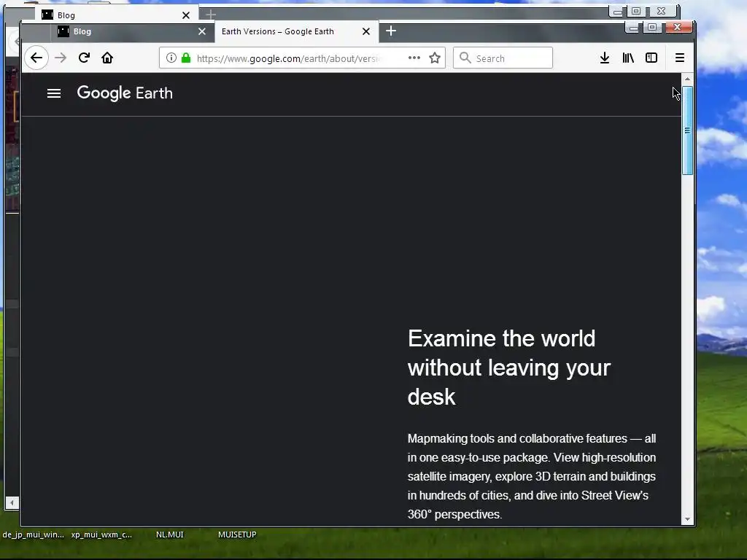Open the Firefox hamburger menu

[x=680, y=58]
